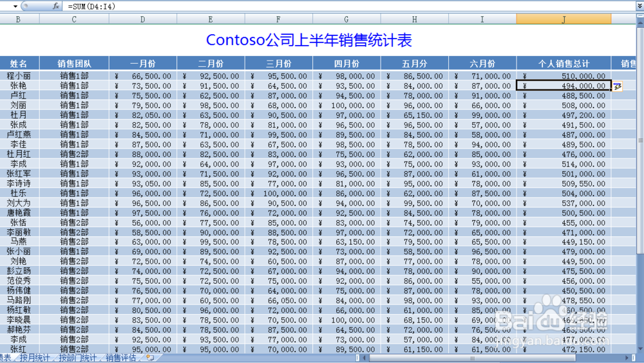Select January cell 82,050.00 for 杜月
The width and height of the screenshot is (644, 363).
[x=142, y=115]
